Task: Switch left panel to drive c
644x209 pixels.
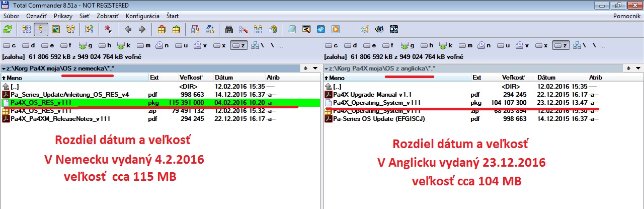Action: coord(10,45)
